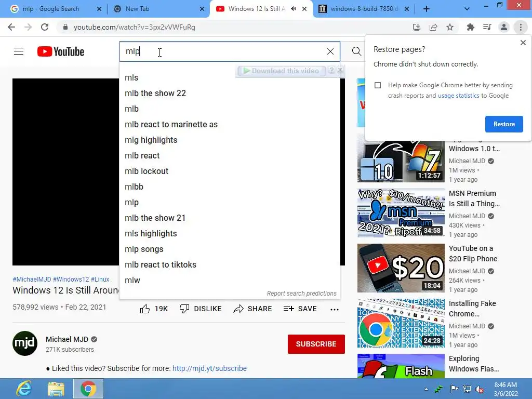Open the Michael MJD channel avatar
Viewport: 532px width, 399px height.
click(x=25, y=343)
